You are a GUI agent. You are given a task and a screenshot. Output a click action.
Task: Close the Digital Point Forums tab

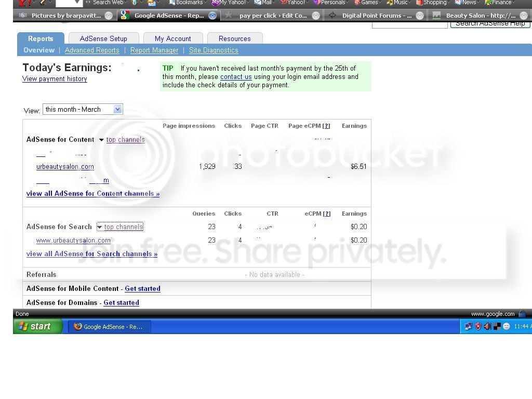[420, 16]
